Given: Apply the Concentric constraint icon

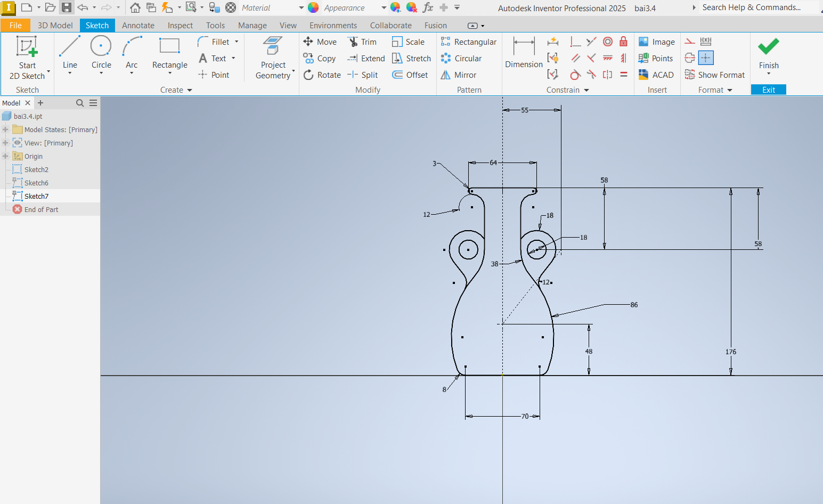Looking at the screenshot, I should [x=608, y=42].
